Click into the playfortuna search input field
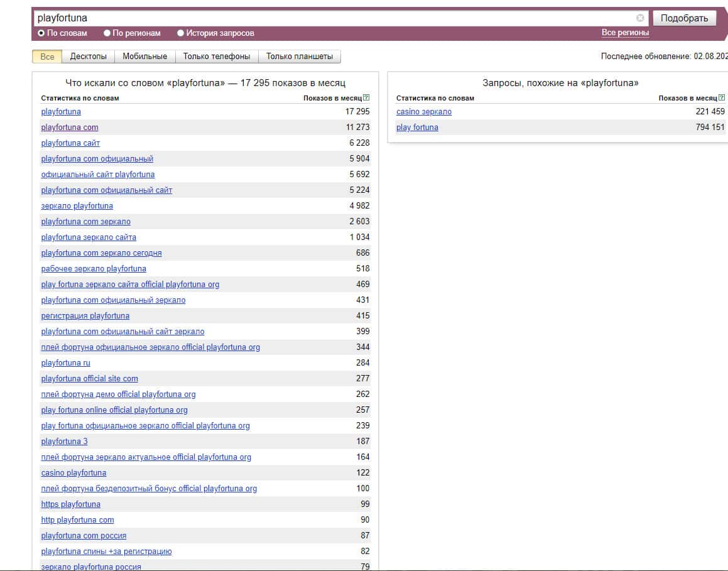The image size is (728, 571). click(333, 18)
